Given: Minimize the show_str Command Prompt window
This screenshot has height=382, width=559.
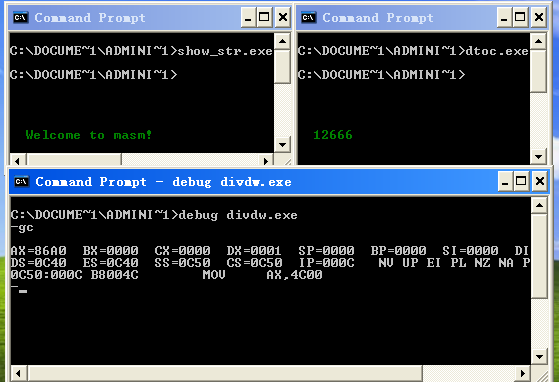Looking at the screenshot, I should point(248,17).
